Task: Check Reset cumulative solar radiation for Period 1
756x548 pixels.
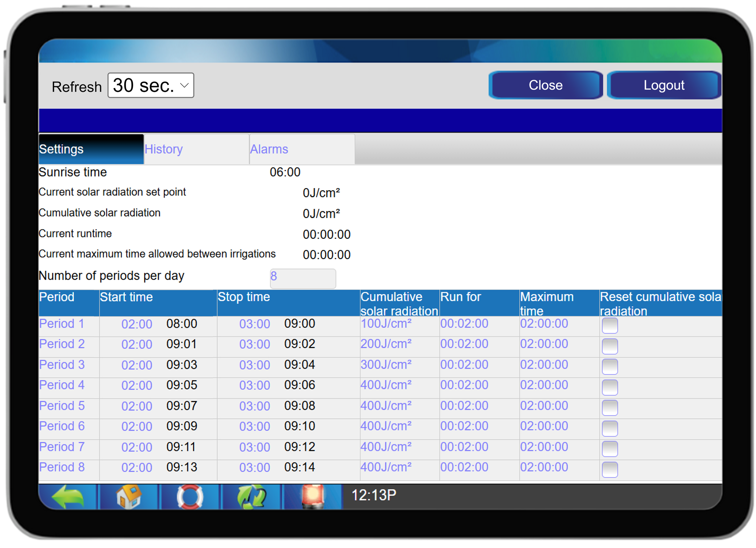Action: point(610,326)
